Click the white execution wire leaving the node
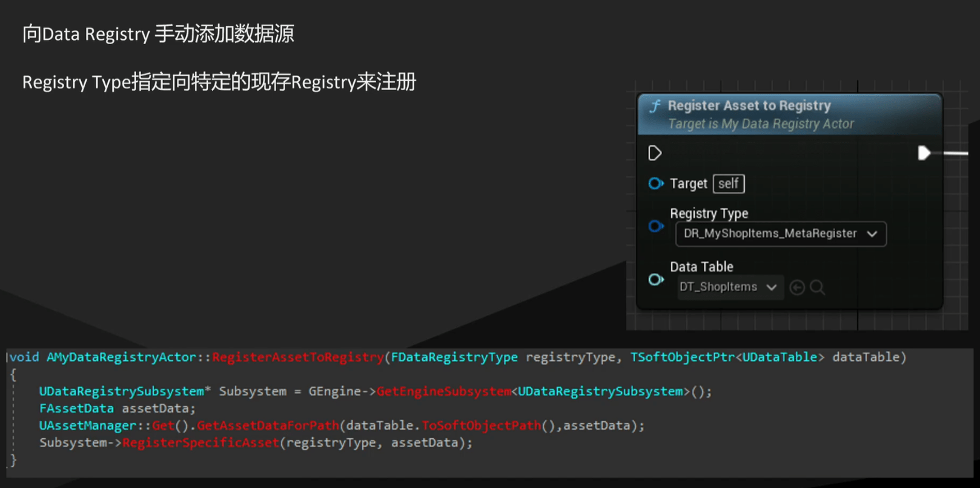The height and width of the screenshot is (488, 980). (955, 153)
